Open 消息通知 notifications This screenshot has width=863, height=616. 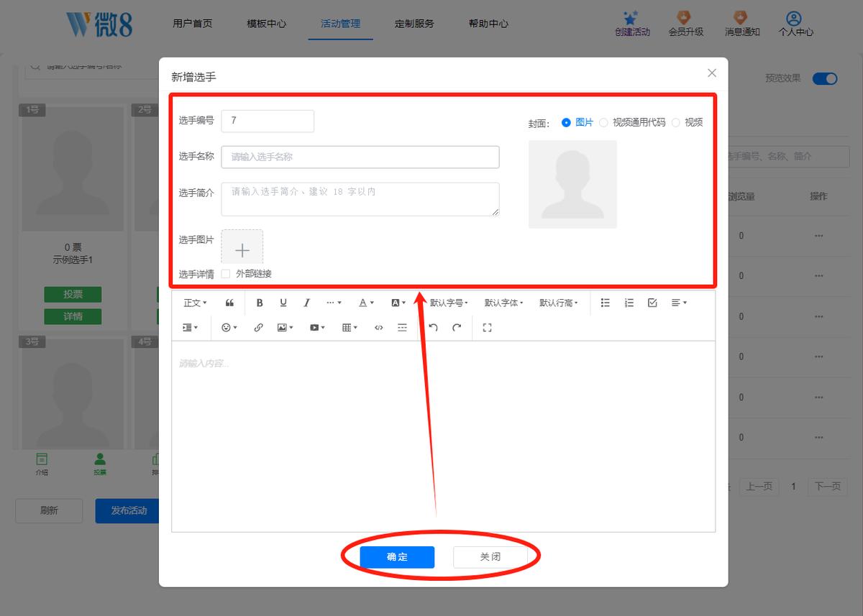click(741, 23)
